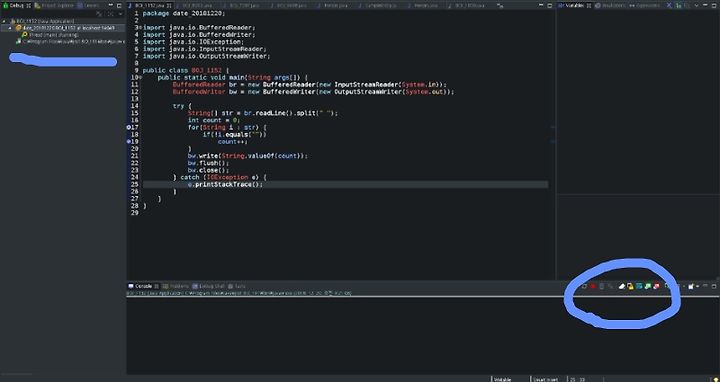Open the Problems tab
The image size is (720, 382).
pyautogui.click(x=176, y=286)
